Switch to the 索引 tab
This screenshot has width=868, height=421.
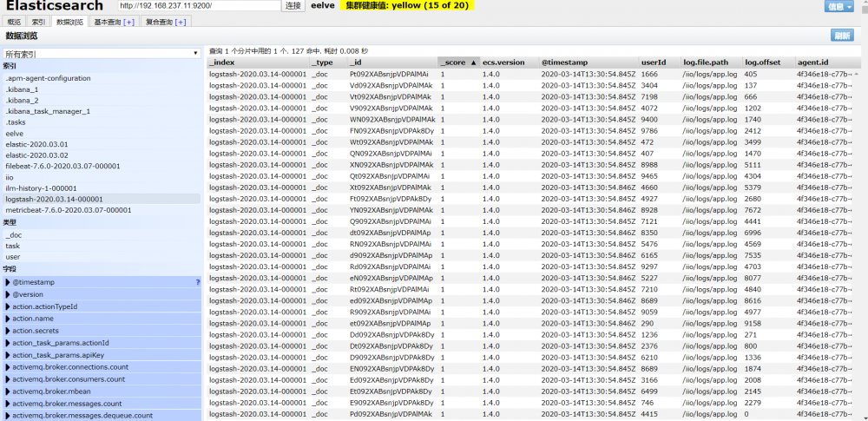(x=38, y=23)
